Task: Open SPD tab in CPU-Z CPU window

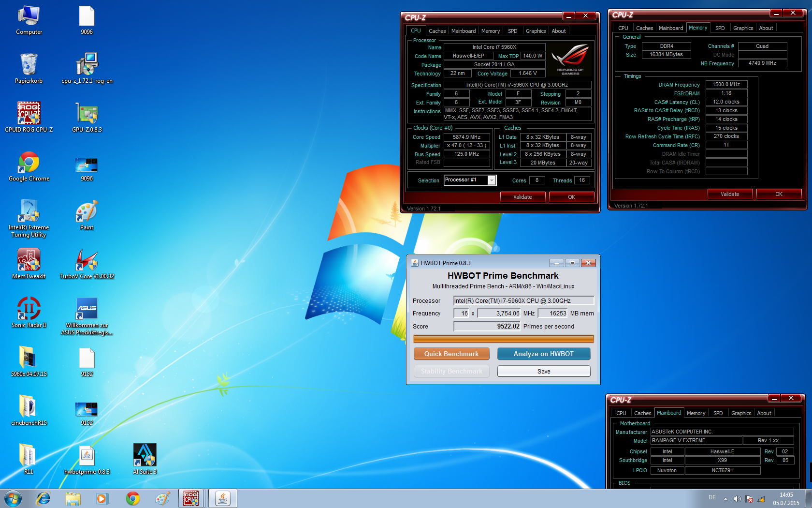Action: tap(513, 31)
